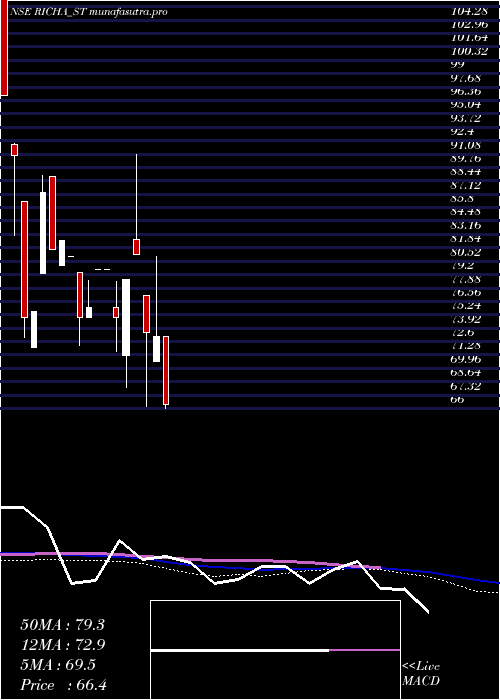Click the red candle with long upper wick near 81
Screen dimensions: 500x700
(x=137, y=247)
